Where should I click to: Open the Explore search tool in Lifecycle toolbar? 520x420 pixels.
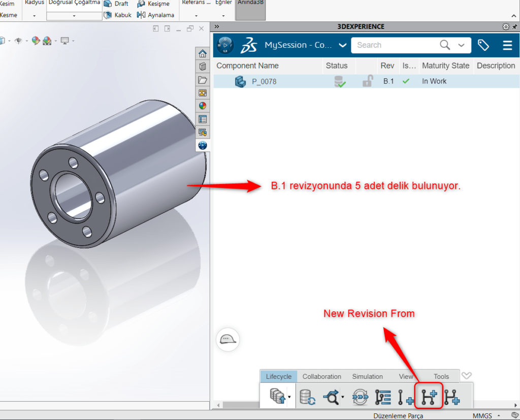point(330,397)
